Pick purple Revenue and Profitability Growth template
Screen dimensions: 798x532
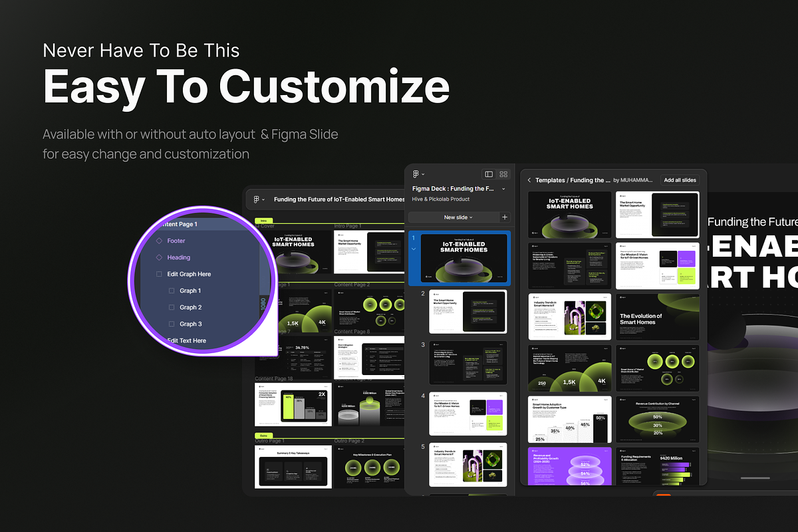point(570,466)
